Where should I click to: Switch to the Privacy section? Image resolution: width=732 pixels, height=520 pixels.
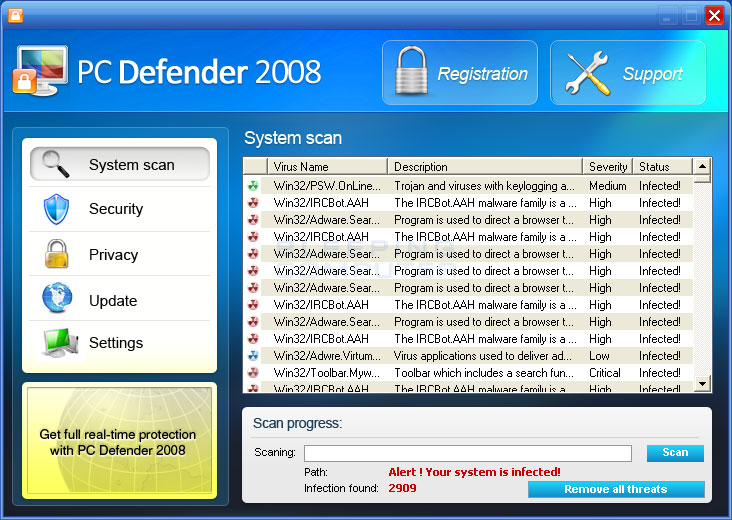coord(120,254)
